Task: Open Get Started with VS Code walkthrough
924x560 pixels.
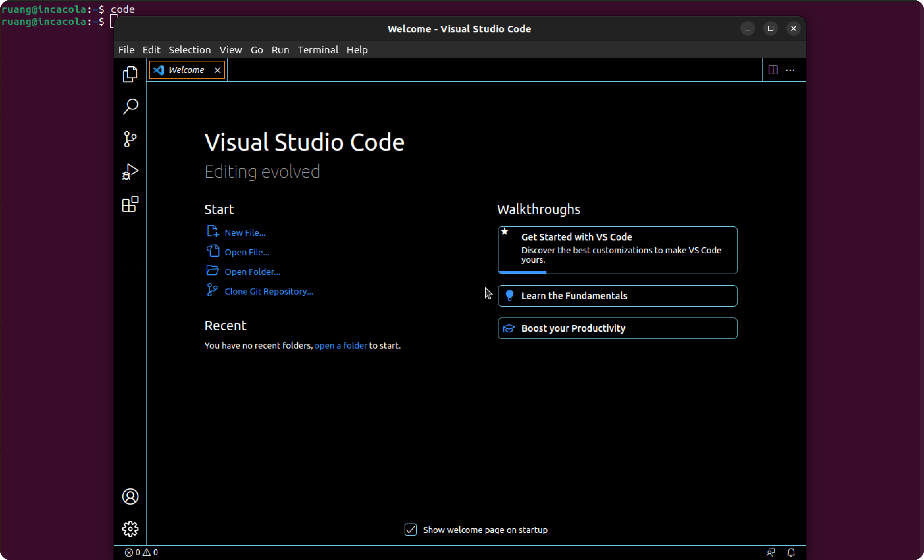Action: click(x=617, y=250)
